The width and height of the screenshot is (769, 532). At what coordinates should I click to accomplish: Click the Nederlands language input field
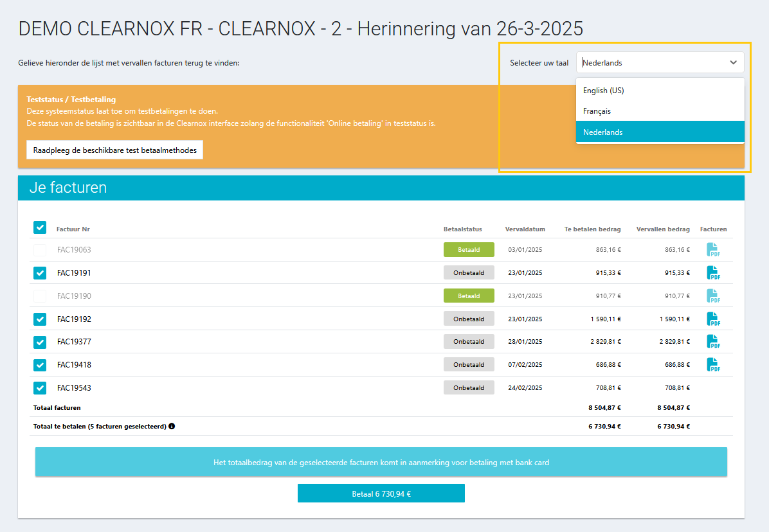649,63
